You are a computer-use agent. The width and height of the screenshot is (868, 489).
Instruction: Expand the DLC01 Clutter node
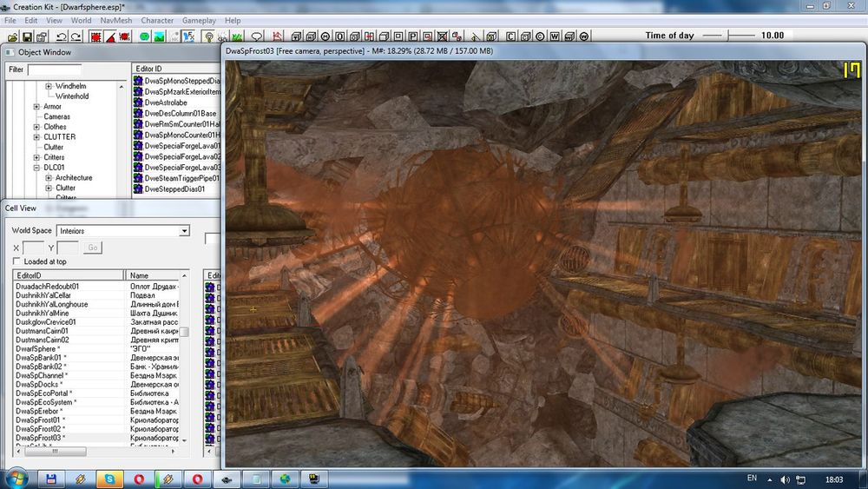coord(48,188)
